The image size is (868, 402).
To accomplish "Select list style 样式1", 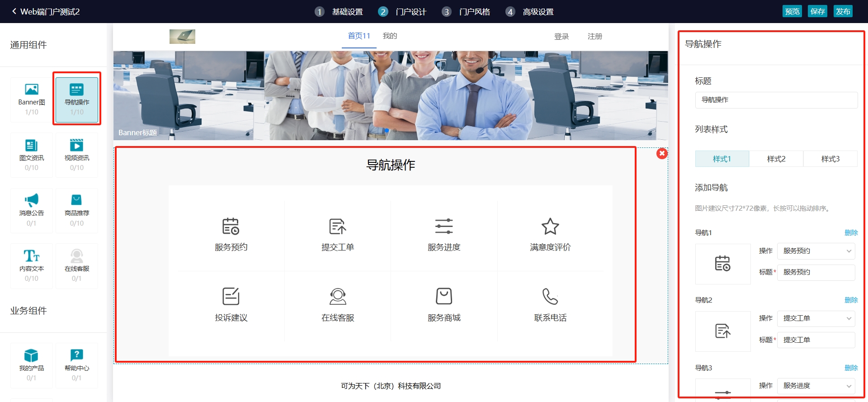I will click(722, 159).
